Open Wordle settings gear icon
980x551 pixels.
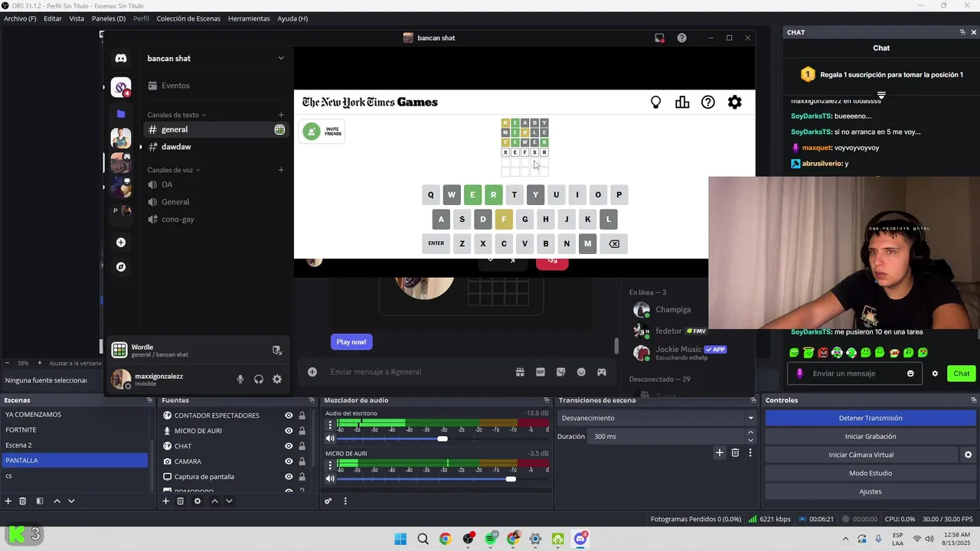click(734, 102)
